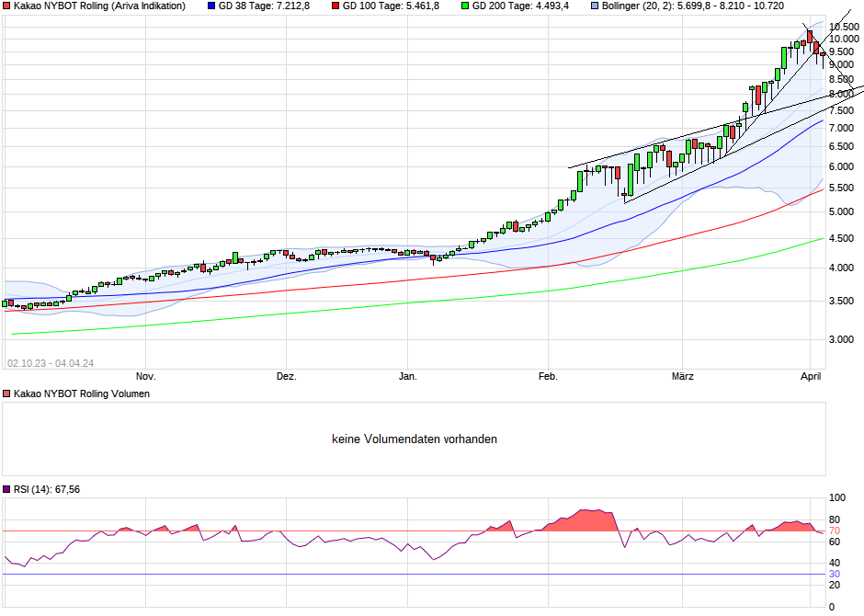
Task: Select the 'GD 200 Tage: 4.493,4' legend text
Action: coord(521,6)
